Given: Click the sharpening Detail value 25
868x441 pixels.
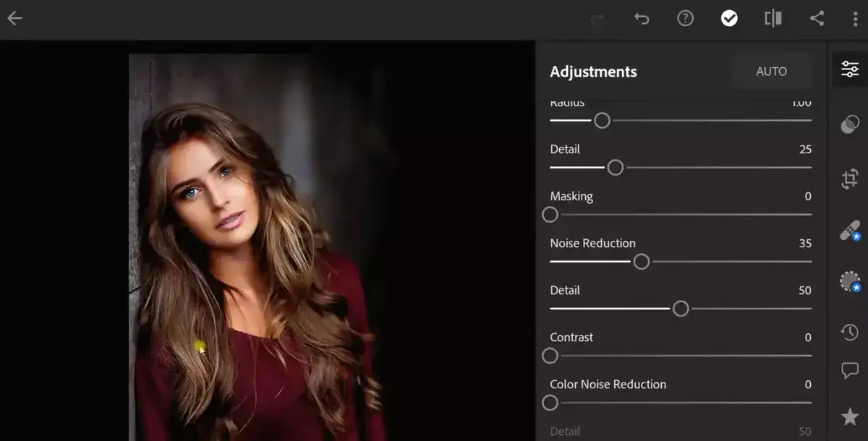Looking at the screenshot, I should pos(805,150).
